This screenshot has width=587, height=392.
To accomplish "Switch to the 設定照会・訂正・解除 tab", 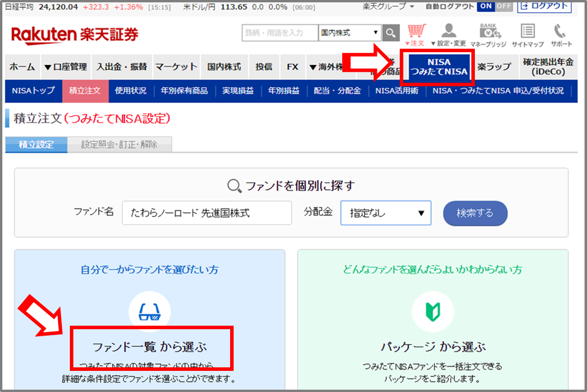I will (x=119, y=144).
